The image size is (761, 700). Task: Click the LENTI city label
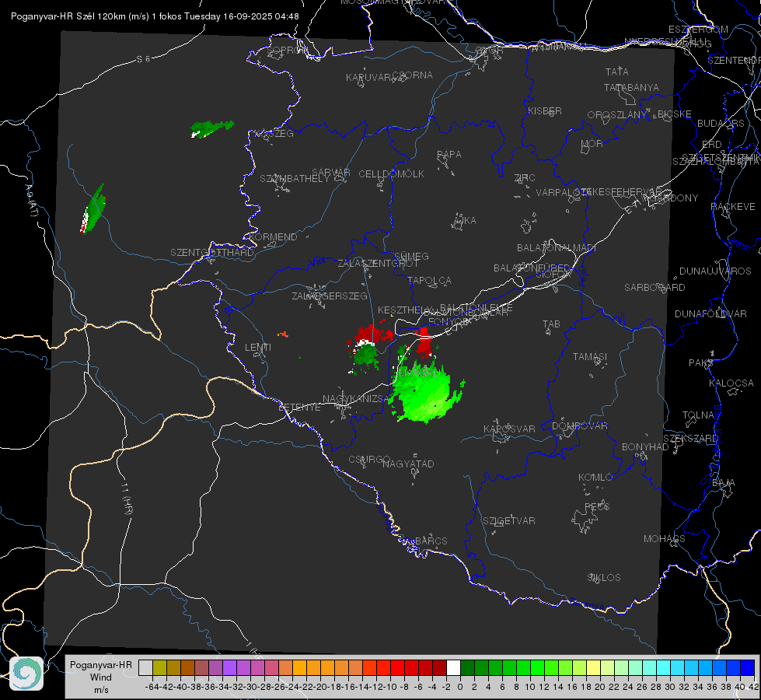[258, 348]
